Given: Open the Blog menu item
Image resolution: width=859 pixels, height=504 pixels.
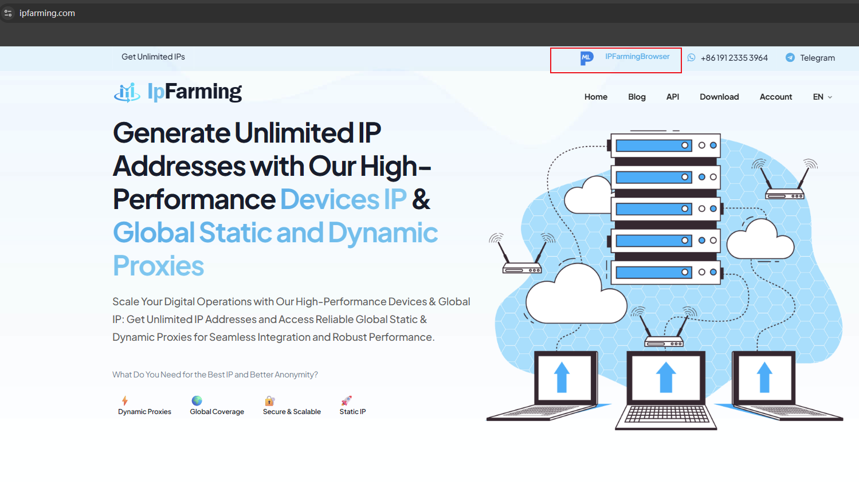Looking at the screenshot, I should (x=637, y=97).
